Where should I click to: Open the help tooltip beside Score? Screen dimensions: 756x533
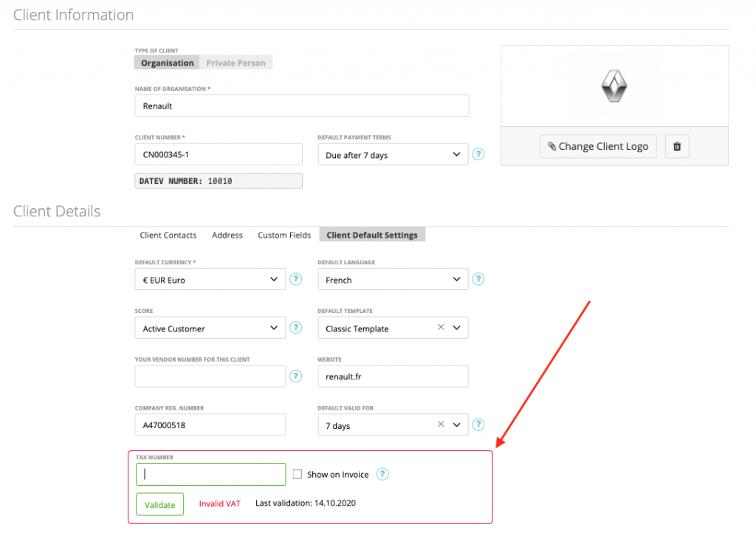[x=295, y=327]
